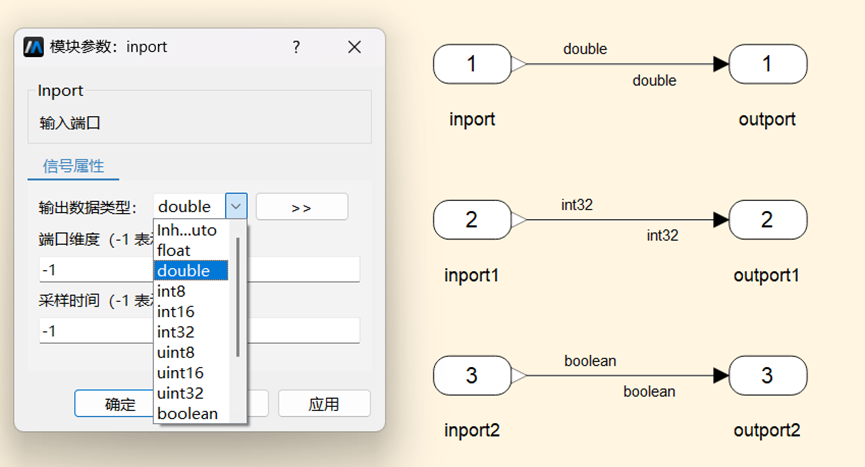This screenshot has width=865, height=467.
Task: Click the inport2 block name label
Action: tap(472, 430)
